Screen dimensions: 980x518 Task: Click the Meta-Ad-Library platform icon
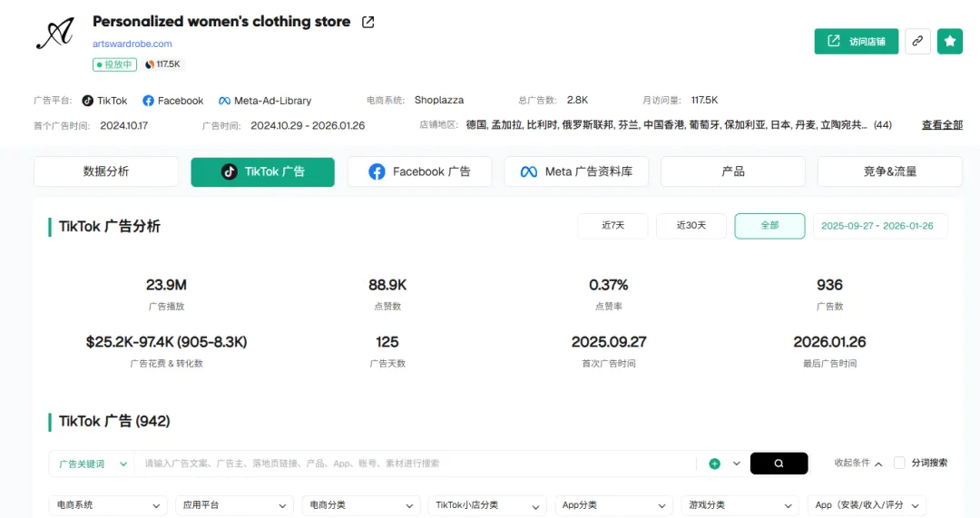(224, 101)
